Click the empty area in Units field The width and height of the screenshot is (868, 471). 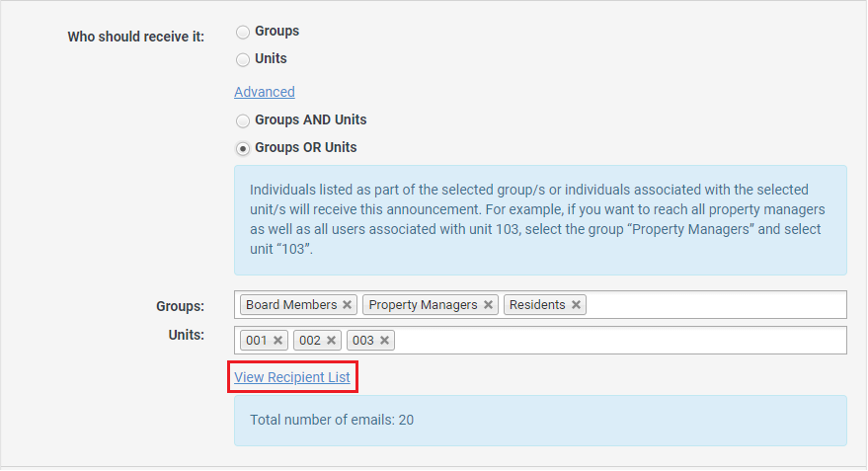(622, 340)
